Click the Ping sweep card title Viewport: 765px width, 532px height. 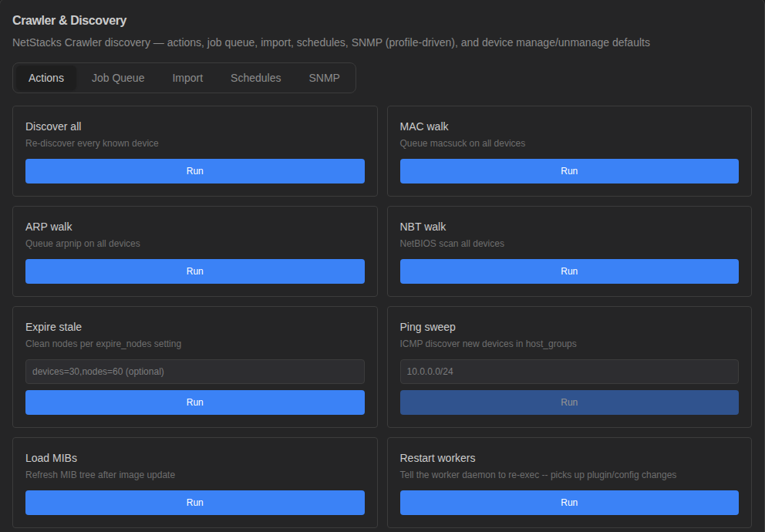(427, 327)
